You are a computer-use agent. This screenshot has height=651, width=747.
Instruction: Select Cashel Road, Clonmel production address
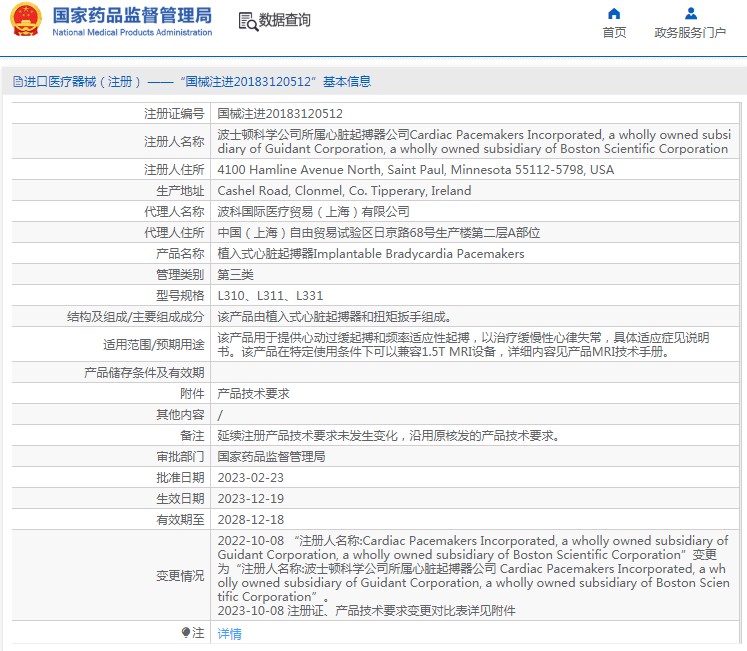click(x=344, y=191)
